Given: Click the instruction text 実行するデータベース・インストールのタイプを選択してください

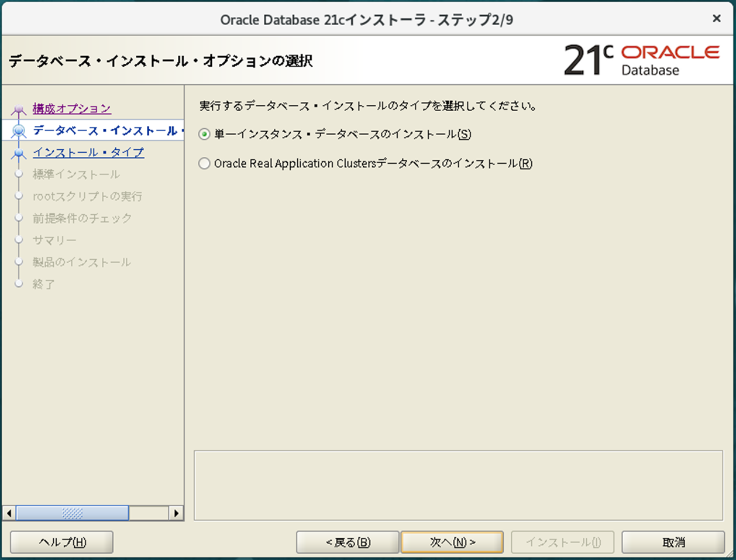Looking at the screenshot, I should pos(369,106).
